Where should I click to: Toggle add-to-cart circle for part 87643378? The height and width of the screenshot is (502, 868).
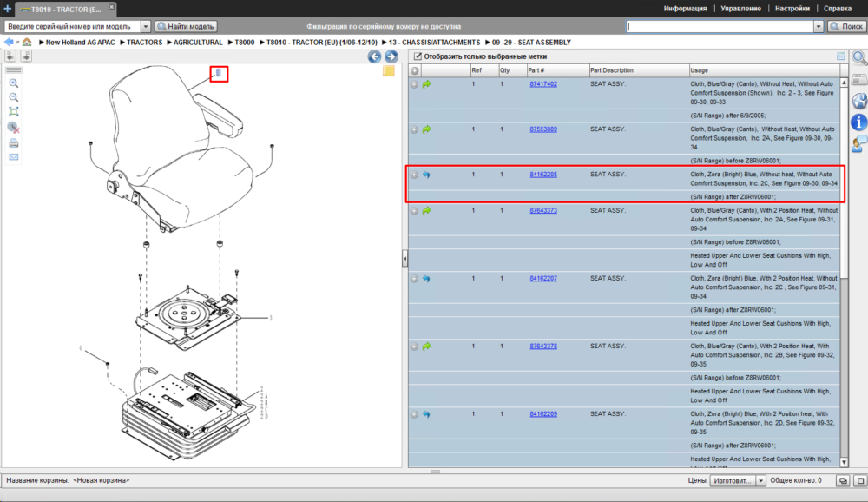[414, 347]
